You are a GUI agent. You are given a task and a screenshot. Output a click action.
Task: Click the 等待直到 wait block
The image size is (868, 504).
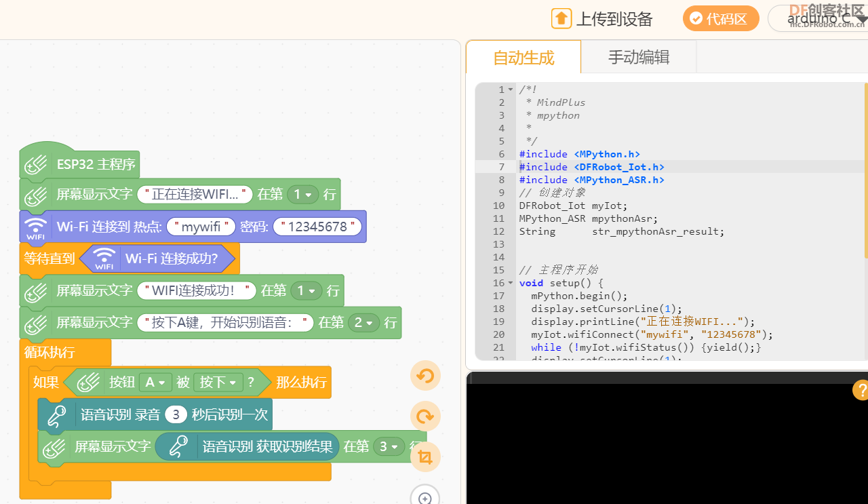click(49, 258)
